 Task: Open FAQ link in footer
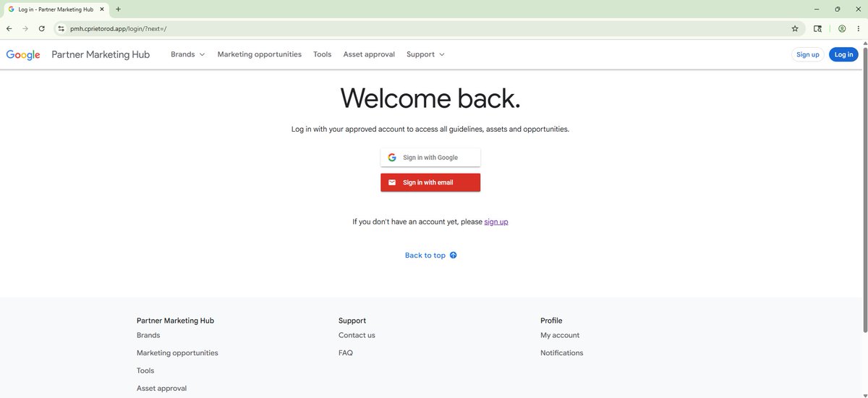[346, 353]
